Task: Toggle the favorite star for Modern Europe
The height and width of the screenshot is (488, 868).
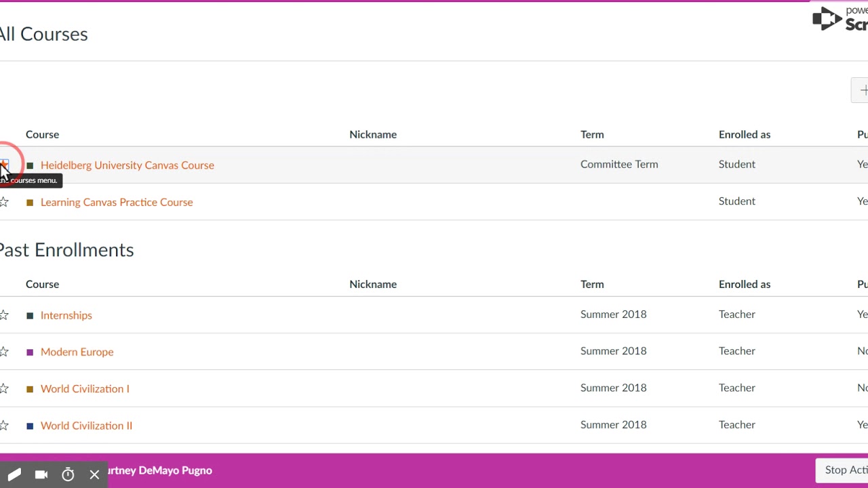Action: pos(4,352)
